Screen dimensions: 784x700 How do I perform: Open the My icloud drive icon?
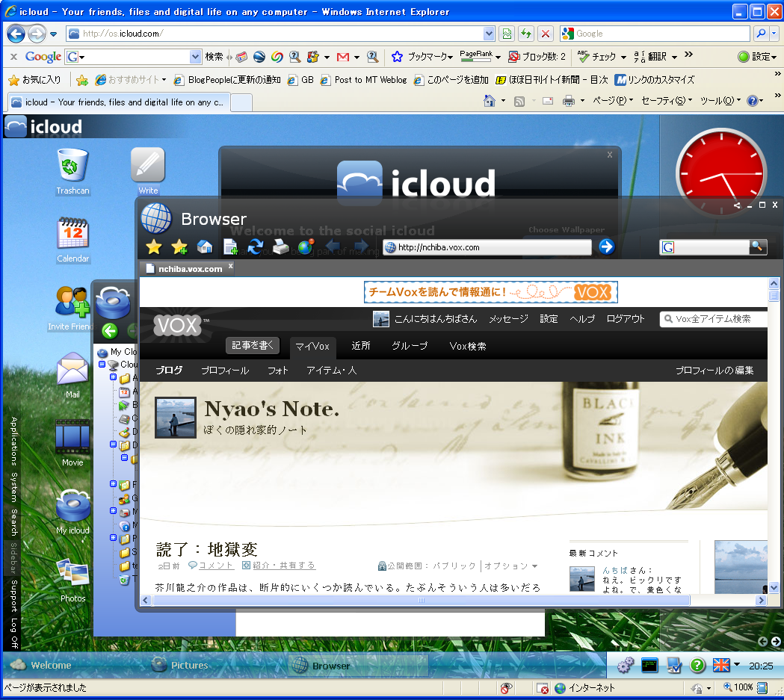[x=72, y=512]
